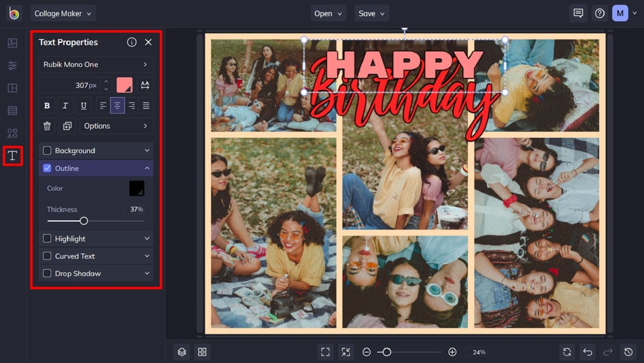Image resolution: width=644 pixels, height=363 pixels.
Task: Enable the Background checkbox
Action: click(47, 151)
